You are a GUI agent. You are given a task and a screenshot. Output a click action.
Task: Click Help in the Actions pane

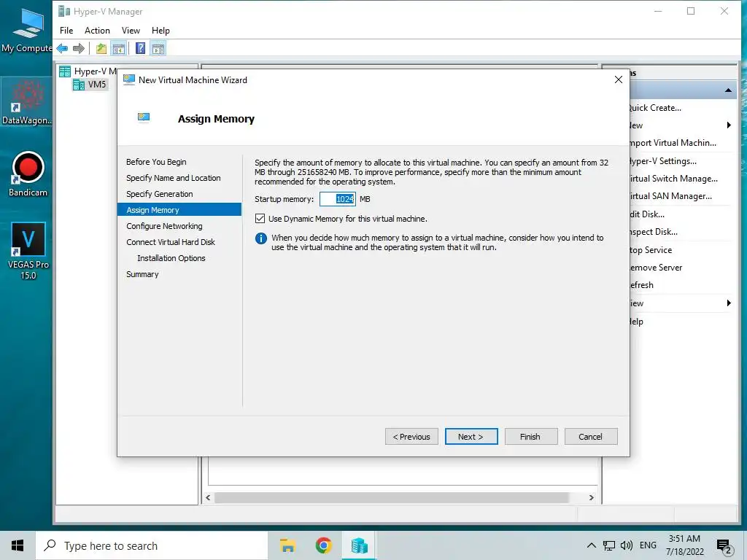pyautogui.click(x=636, y=322)
